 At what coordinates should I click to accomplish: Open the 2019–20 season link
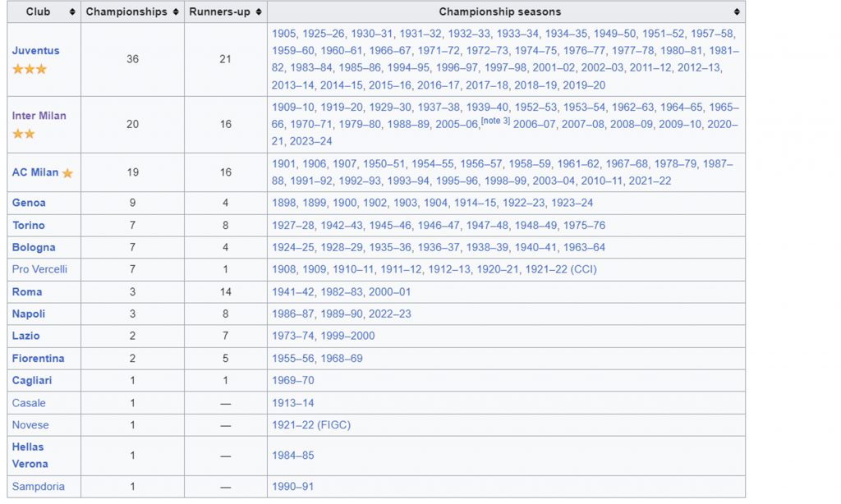[x=584, y=85]
